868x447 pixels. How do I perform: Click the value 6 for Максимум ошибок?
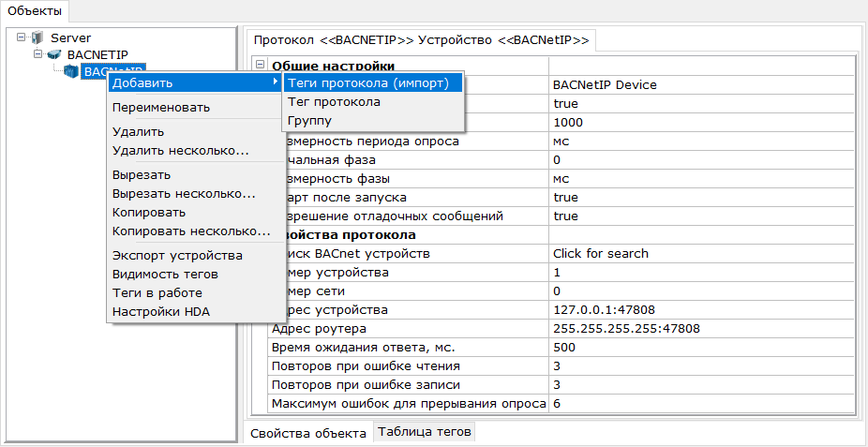tap(557, 404)
